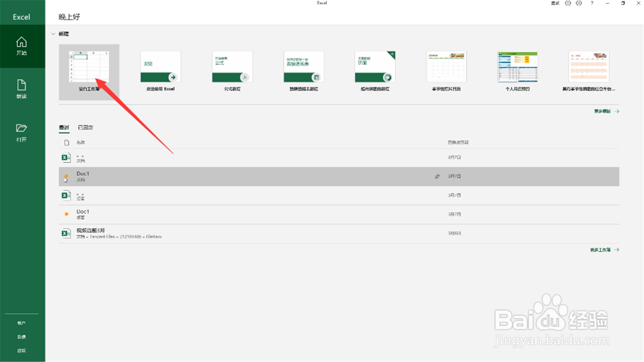Open the 打开 file browser in sidebar
Viewport: 644px width, 362px height.
[21, 133]
